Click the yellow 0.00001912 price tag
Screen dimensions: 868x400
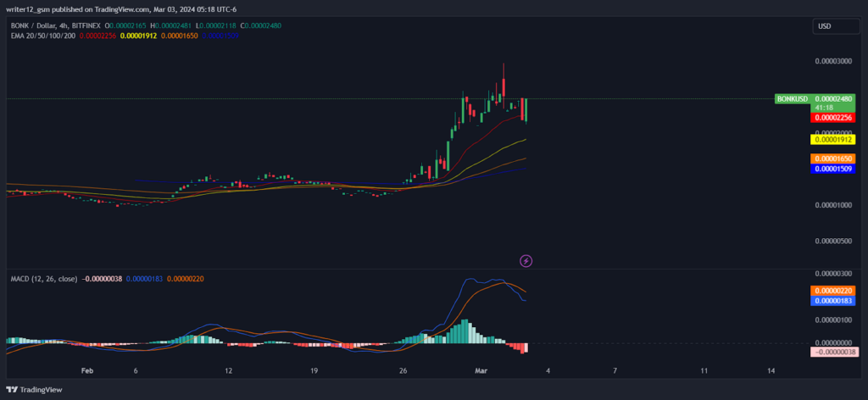[x=833, y=140]
